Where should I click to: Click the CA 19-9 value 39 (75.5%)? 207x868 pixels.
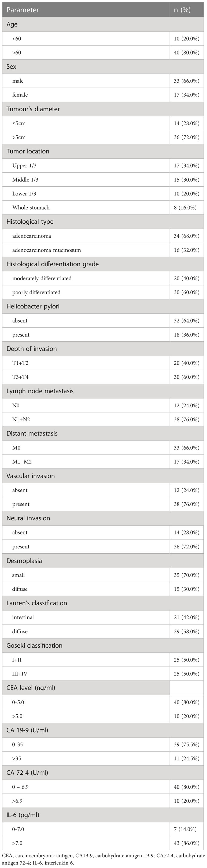coord(186,744)
